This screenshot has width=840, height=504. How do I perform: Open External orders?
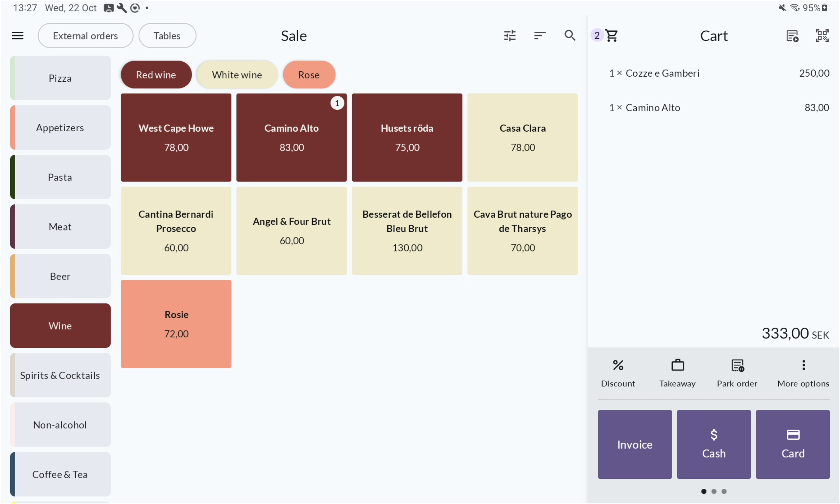pos(85,36)
